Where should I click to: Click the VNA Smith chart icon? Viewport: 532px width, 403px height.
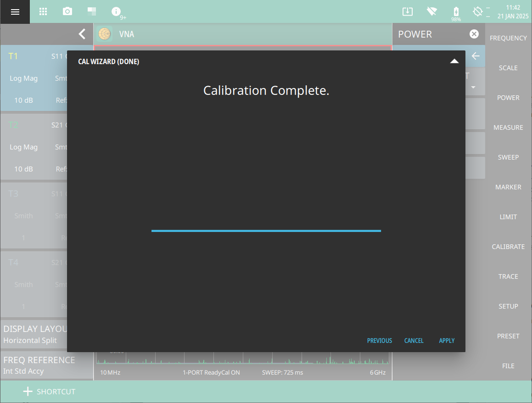[105, 34]
